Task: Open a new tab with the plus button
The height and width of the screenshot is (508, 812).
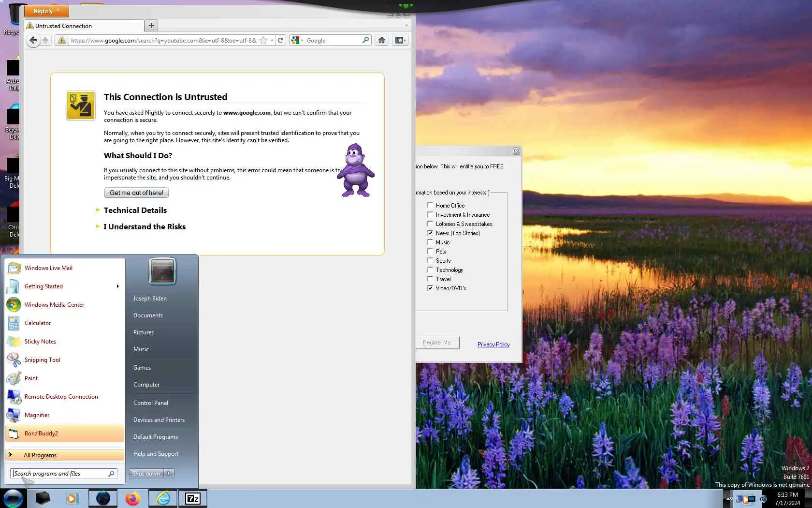Action: pyautogui.click(x=151, y=26)
